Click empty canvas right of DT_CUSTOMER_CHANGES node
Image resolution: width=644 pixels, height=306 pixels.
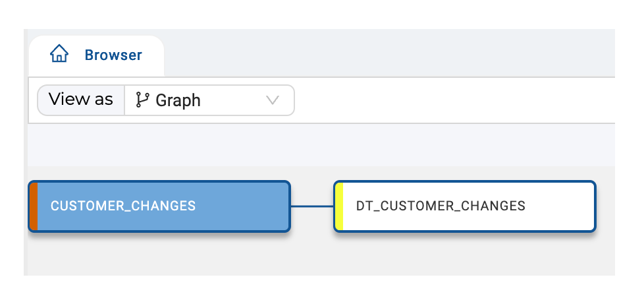(x=606, y=206)
